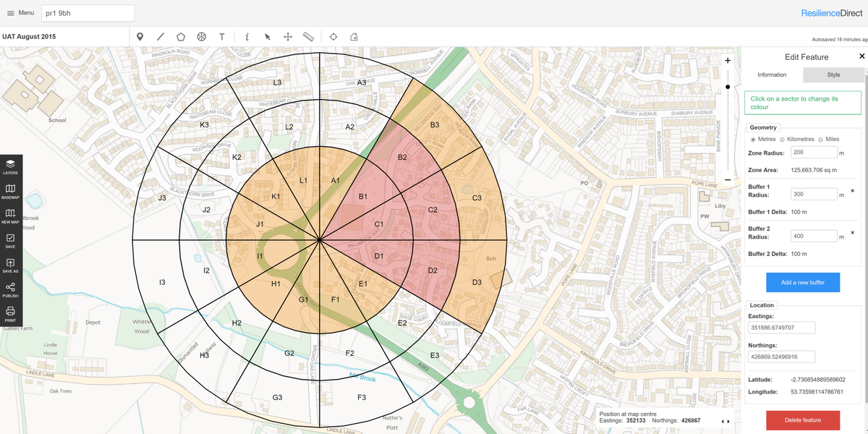Click sector A3 on the map
The height and width of the screenshot is (434, 868).
coord(362,82)
